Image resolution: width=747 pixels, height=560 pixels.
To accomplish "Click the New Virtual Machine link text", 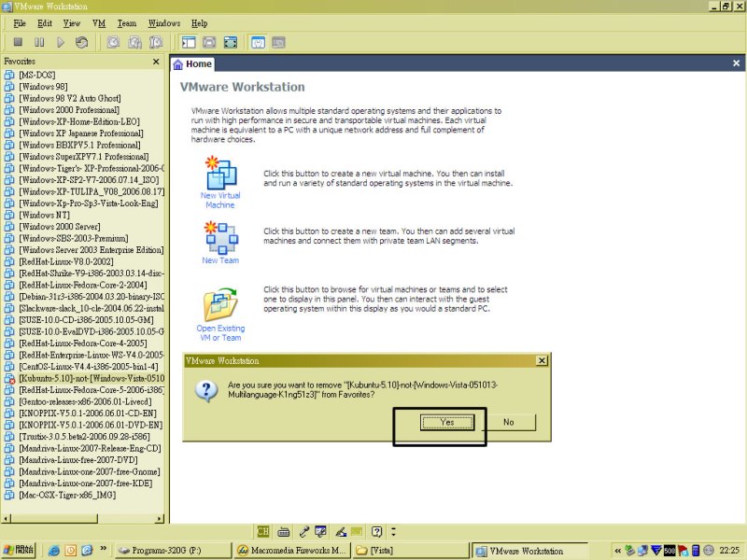I will point(220,200).
